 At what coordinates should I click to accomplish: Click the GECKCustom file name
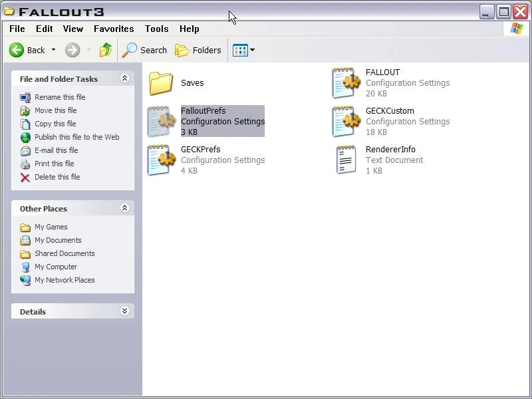[x=390, y=111]
